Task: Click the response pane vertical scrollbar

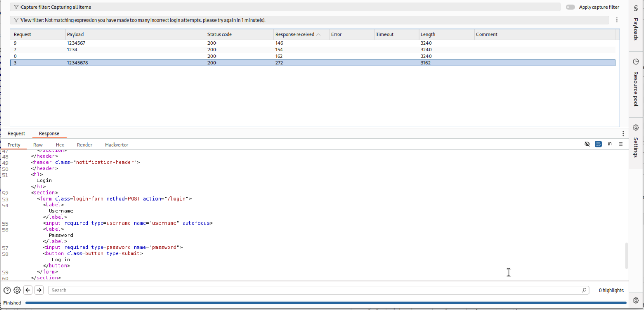Action: [626, 255]
